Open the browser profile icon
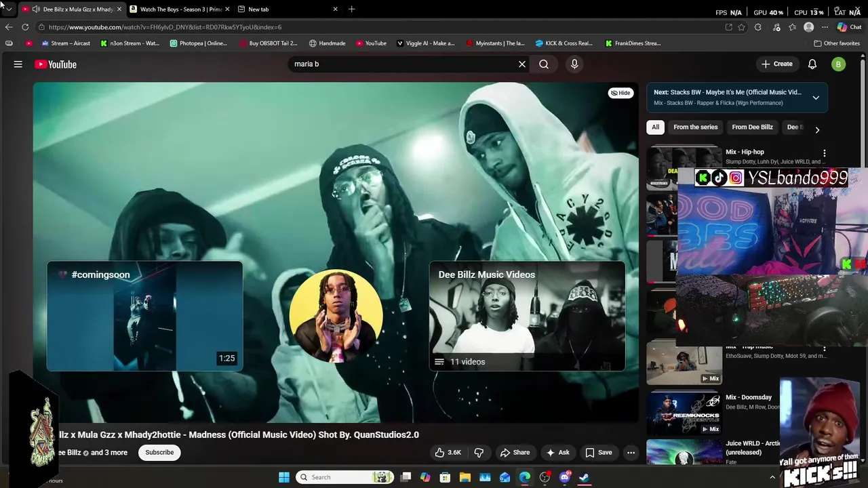Image resolution: width=868 pixels, height=488 pixels. point(808,27)
